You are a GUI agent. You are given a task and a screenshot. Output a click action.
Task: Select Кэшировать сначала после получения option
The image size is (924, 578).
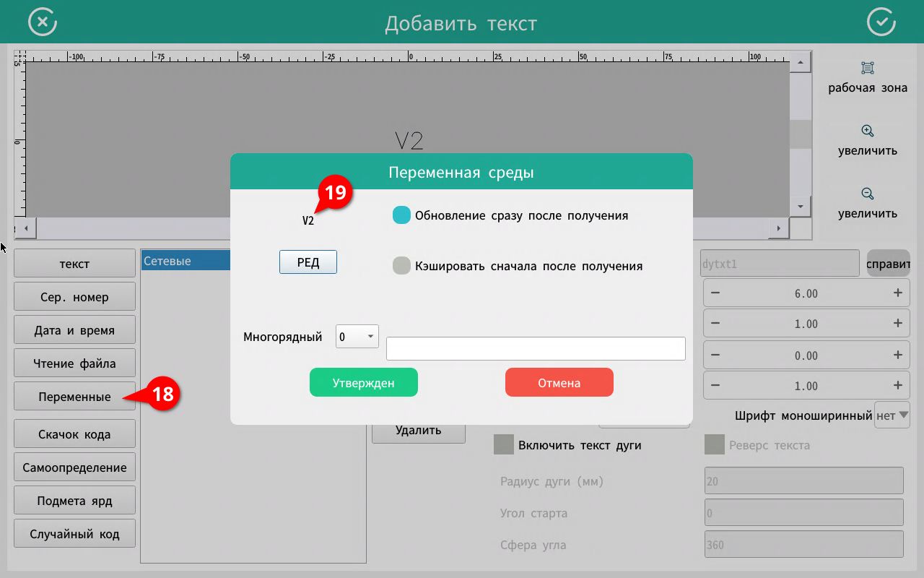coord(402,266)
